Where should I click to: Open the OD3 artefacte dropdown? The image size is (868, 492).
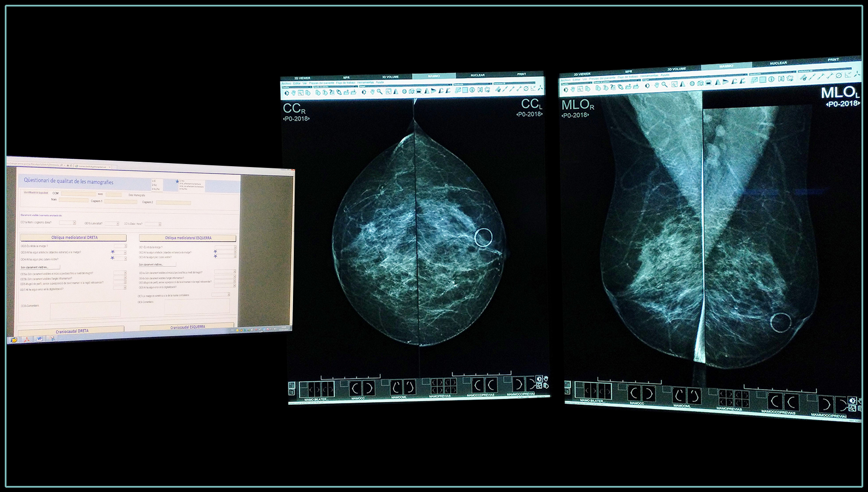click(x=120, y=253)
